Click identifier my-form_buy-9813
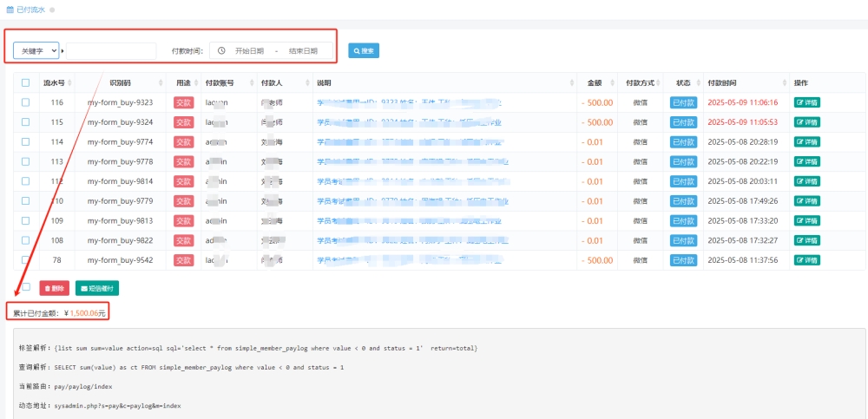This screenshot has height=419, width=868. [120, 220]
